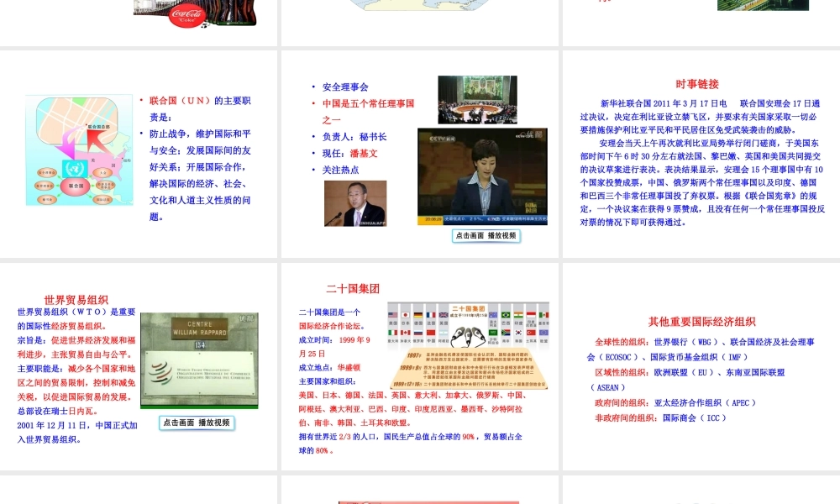Click the Security Council chamber photo
840x504 pixels.
tap(477, 100)
